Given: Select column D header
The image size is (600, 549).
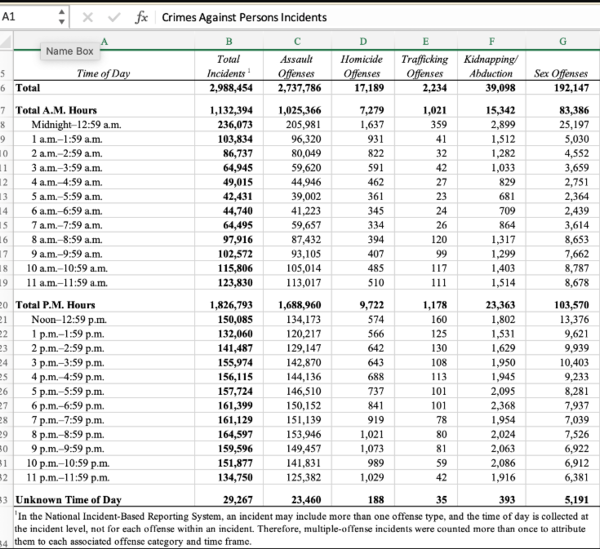Looking at the screenshot, I should pos(363,40).
